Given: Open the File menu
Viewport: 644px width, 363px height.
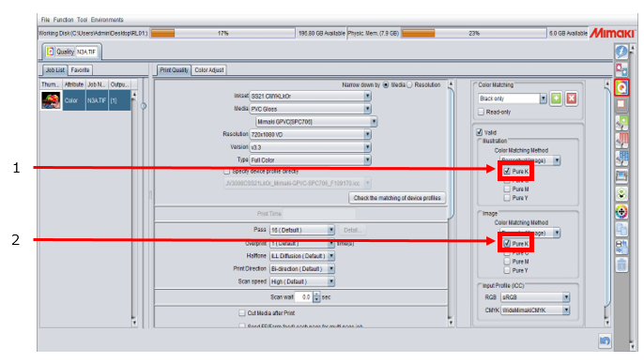Looking at the screenshot, I should pos(45,20).
